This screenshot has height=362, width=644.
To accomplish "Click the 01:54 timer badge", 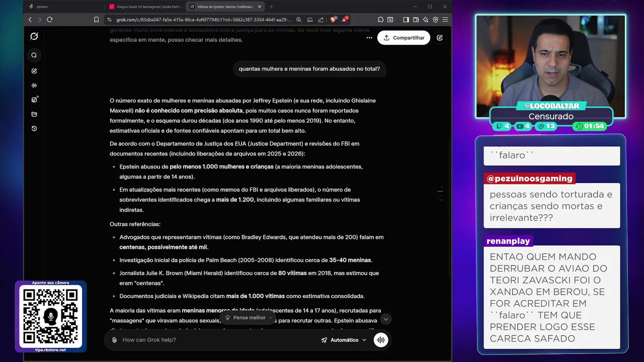I will (x=589, y=126).
